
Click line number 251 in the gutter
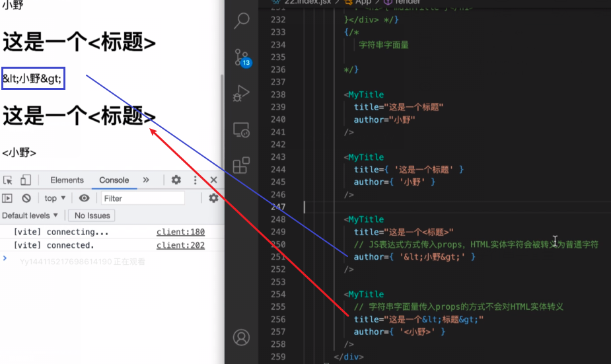click(278, 257)
